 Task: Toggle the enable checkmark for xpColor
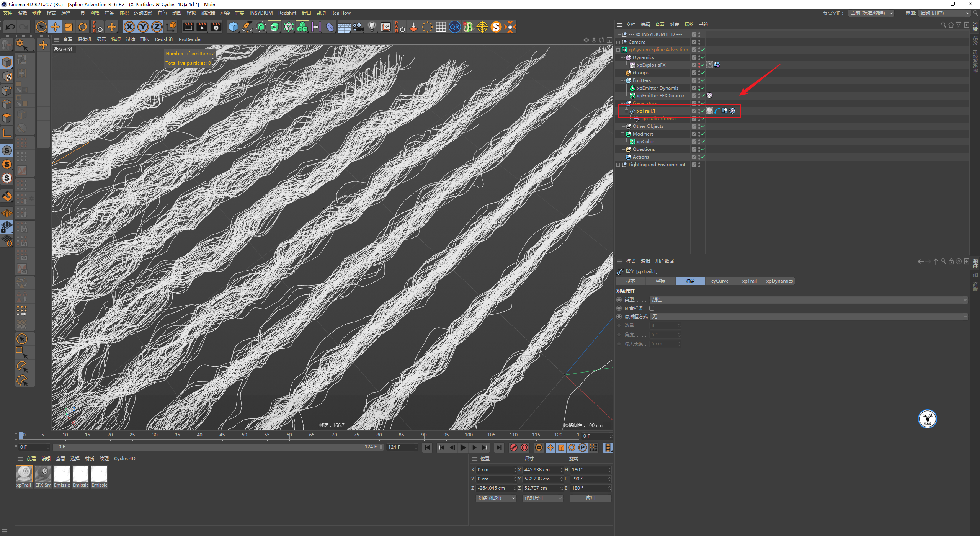tap(703, 142)
